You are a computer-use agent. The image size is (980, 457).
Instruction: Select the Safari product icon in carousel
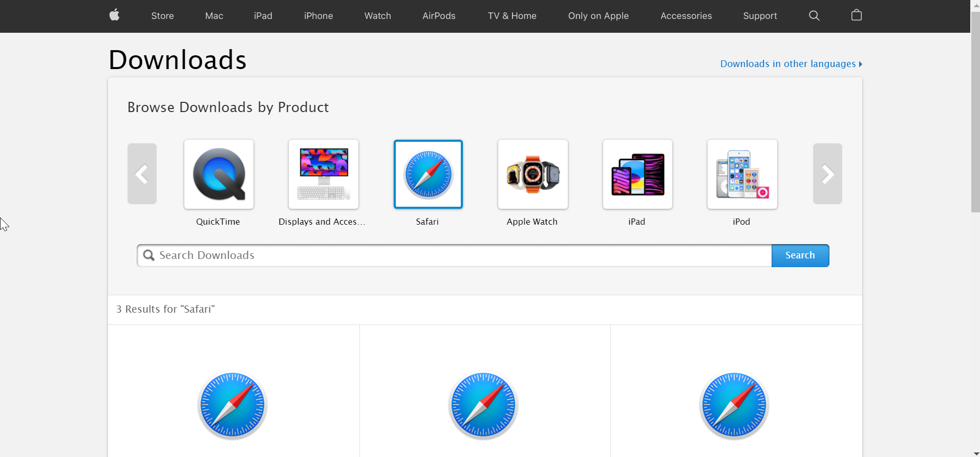pos(428,174)
